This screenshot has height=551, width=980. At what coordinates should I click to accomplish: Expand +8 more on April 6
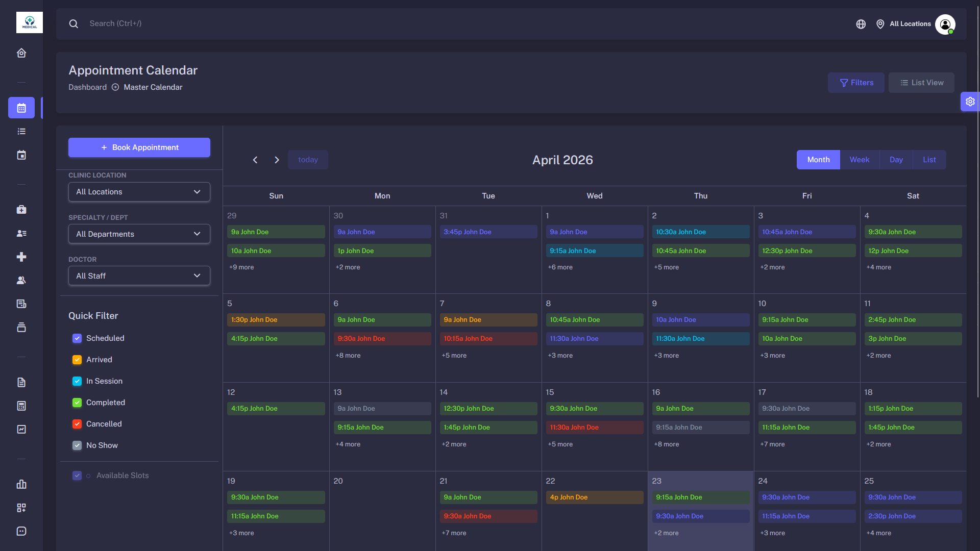click(x=348, y=356)
